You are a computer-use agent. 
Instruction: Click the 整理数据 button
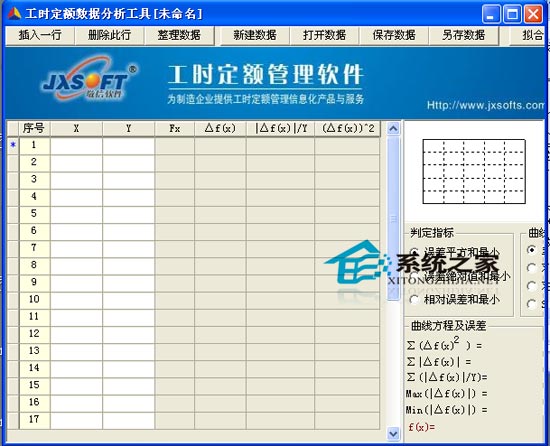coord(179,35)
